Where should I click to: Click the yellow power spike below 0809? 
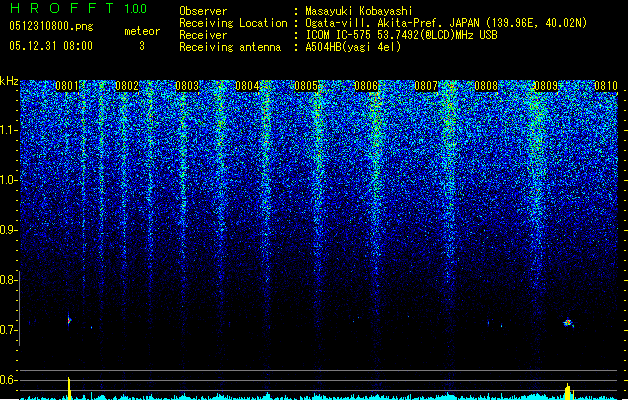568,392
